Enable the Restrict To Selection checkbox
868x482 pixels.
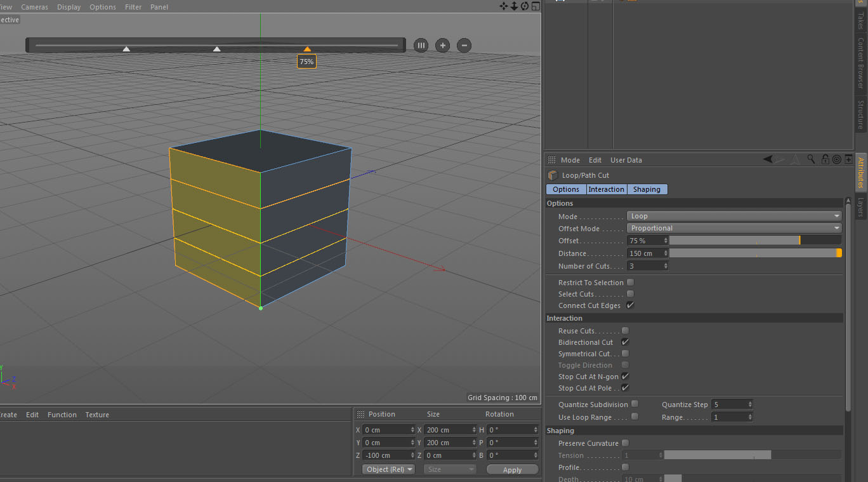pos(630,283)
